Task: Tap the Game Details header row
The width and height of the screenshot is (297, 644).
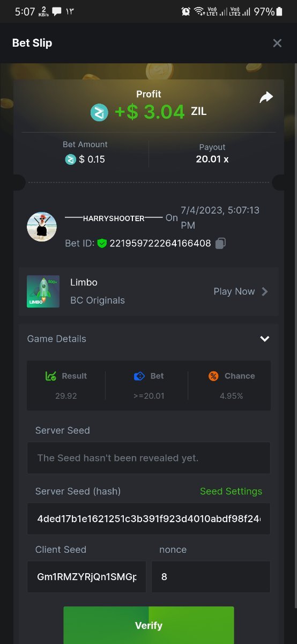Action: click(x=148, y=339)
